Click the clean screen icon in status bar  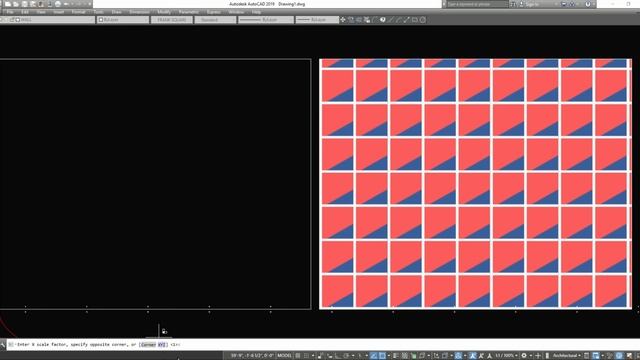coord(629,356)
